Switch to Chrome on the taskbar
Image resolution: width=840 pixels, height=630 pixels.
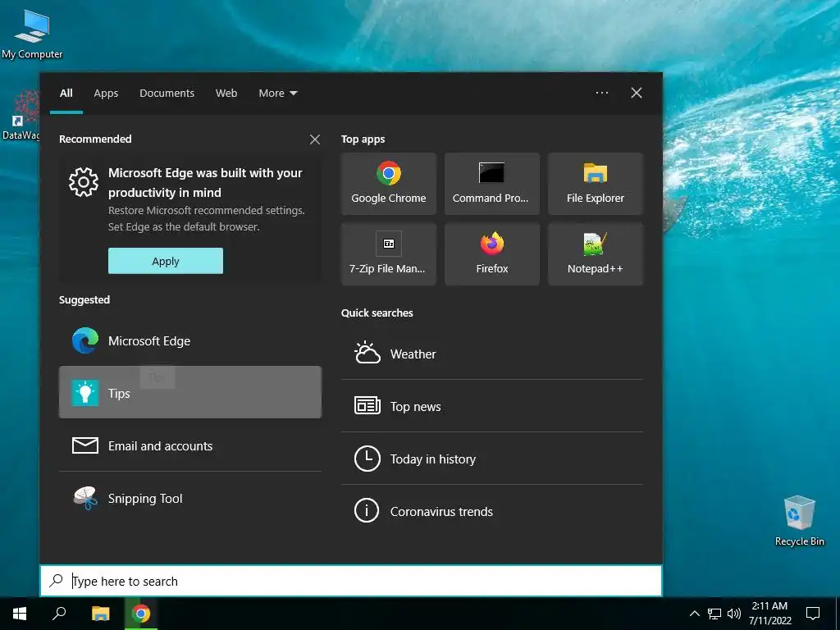click(x=141, y=614)
